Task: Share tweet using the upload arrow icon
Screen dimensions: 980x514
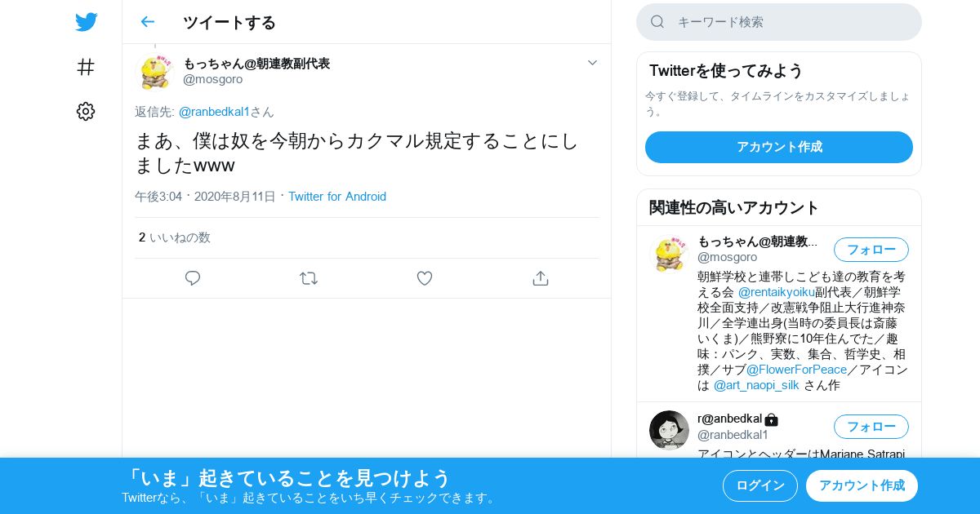Action: tap(541, 278)
